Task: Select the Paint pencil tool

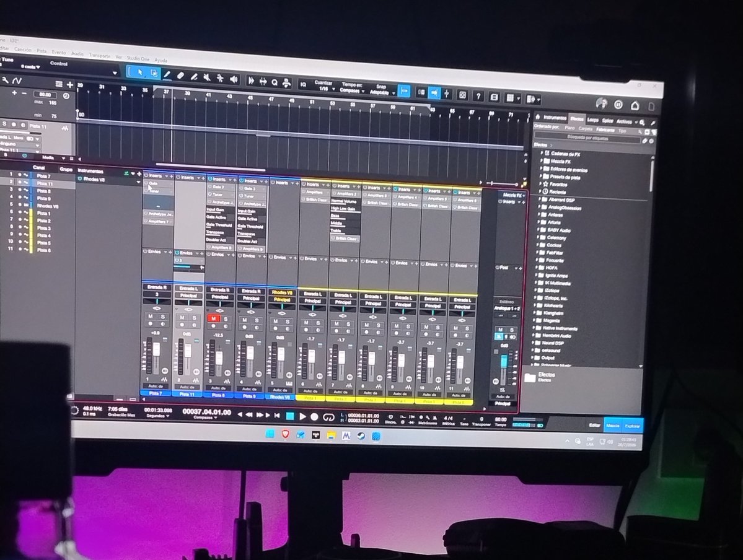Action: click(167, 74)
